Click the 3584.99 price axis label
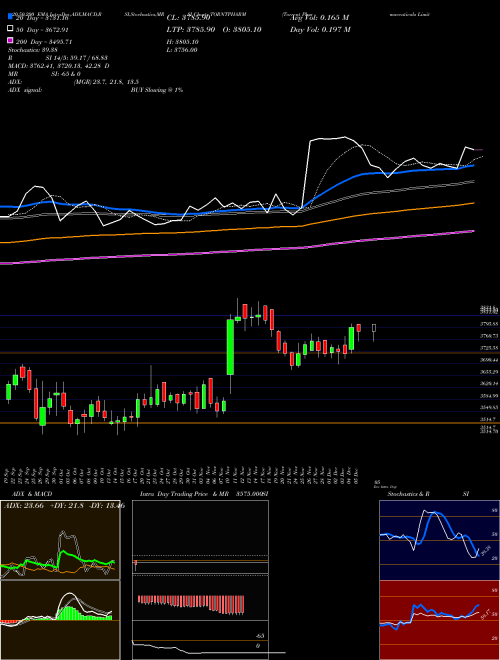 (489, 396)
